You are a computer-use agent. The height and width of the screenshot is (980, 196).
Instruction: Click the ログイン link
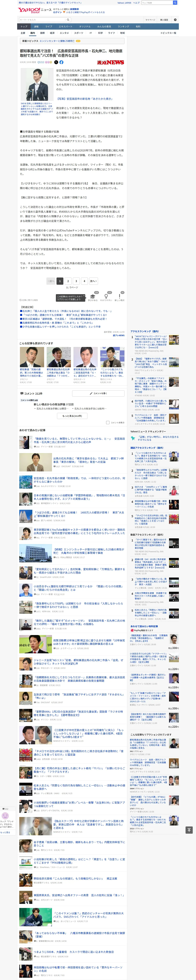57,12
